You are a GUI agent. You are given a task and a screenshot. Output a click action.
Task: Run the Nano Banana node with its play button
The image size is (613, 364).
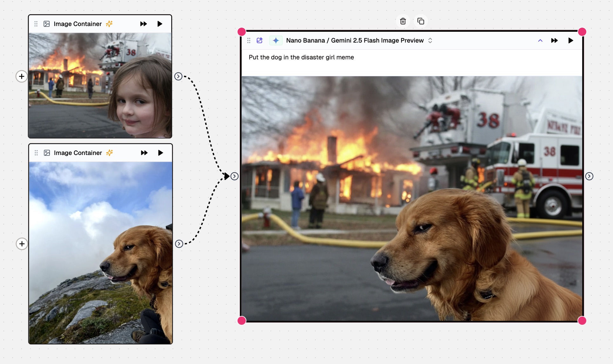pyautogui.click(x=571, y=40)
